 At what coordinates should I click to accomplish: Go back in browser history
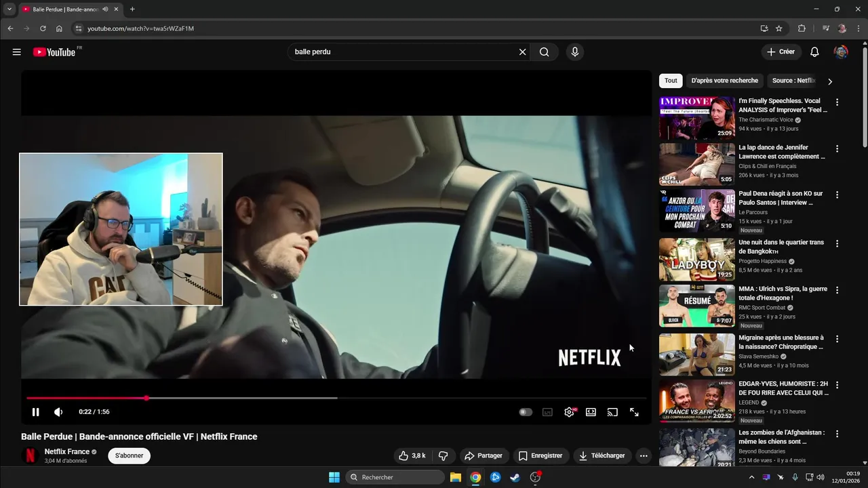coord(10,28)
